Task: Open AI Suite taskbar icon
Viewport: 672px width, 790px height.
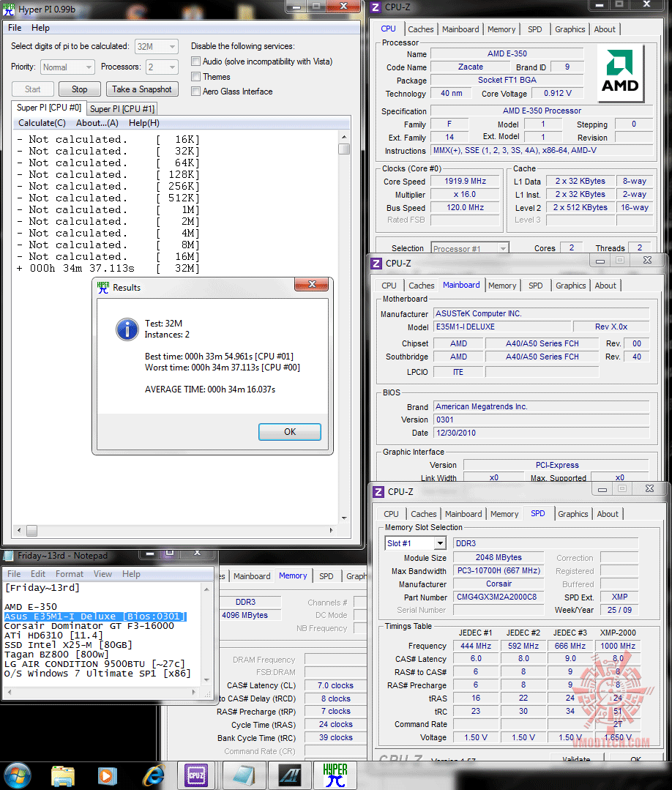Action: coord(289,776)
